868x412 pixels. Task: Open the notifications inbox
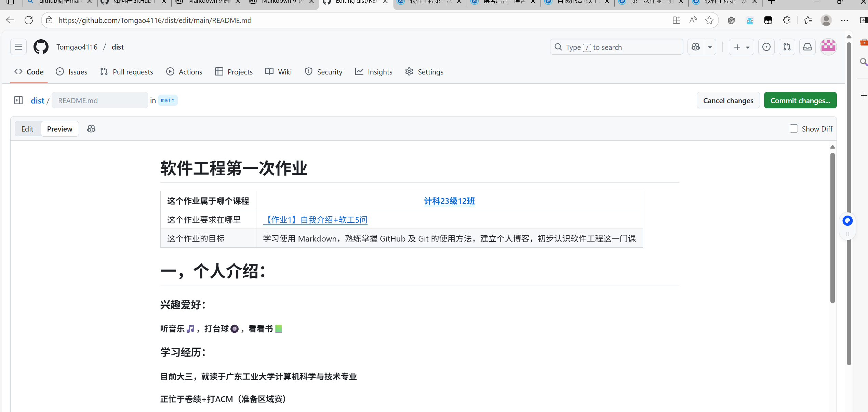point(807,47)
